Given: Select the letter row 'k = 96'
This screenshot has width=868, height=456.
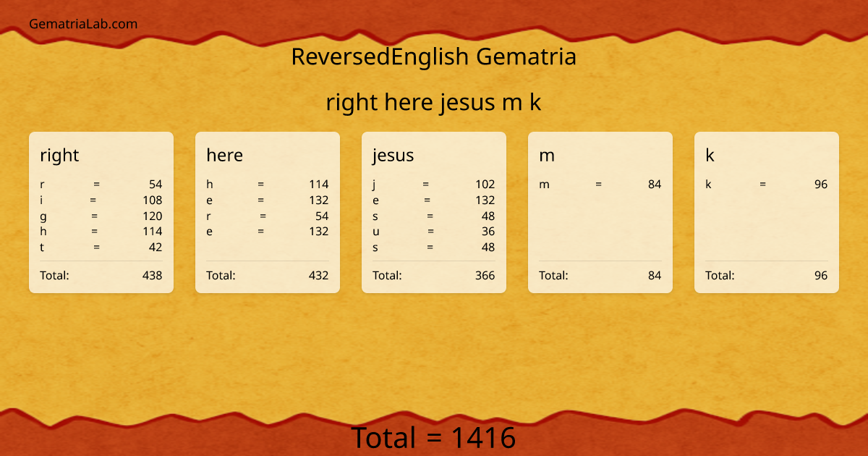Looking at the screenshot, I should tap(767, 185).
